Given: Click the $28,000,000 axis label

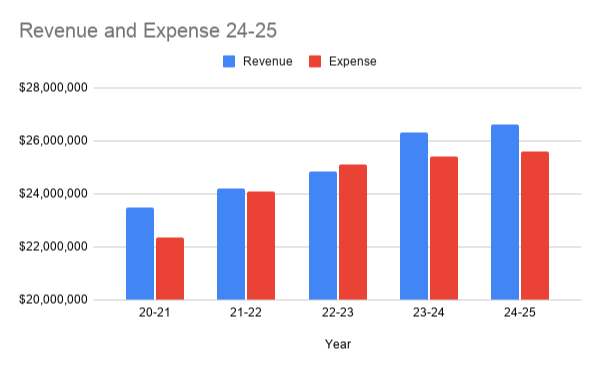Looking at the screenshot, I should [53, 88].
